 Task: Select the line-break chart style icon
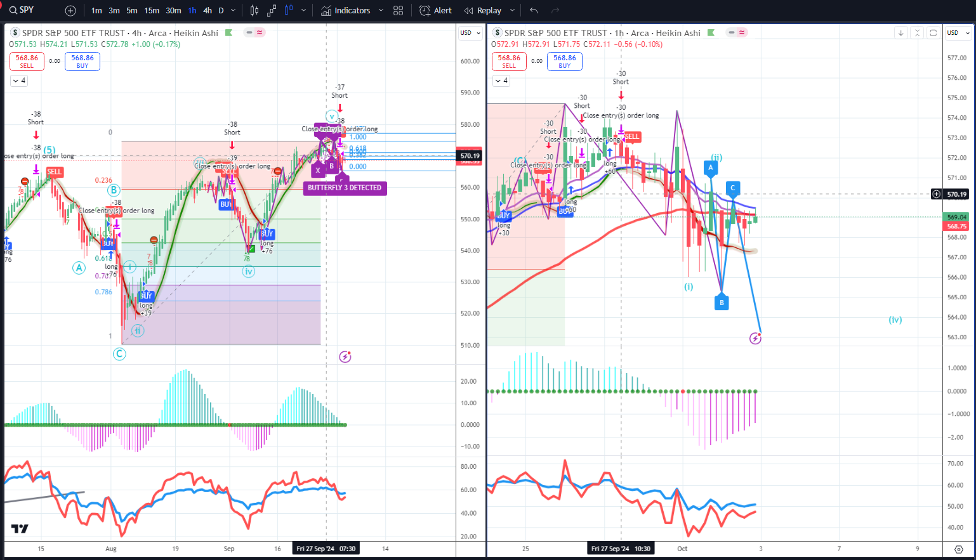coord(272,11)
